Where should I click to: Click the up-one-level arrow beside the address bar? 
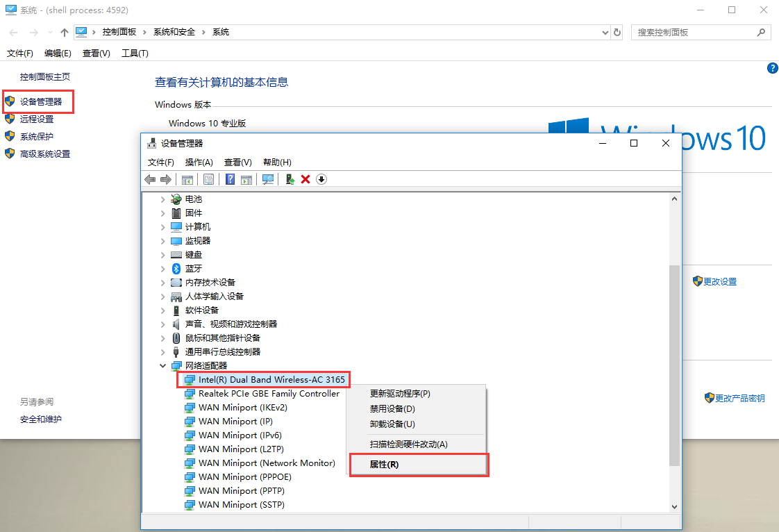pos(65,33)
